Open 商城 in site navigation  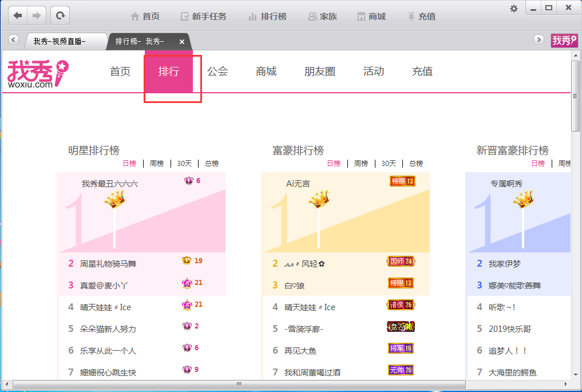coord(266,72)
